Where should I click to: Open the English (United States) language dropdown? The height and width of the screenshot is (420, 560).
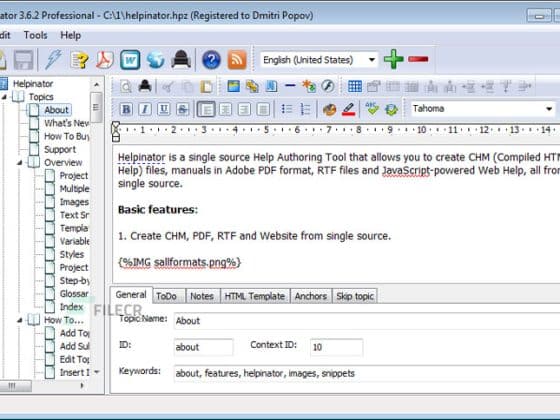pyautogui.click(x=319, y=60)
